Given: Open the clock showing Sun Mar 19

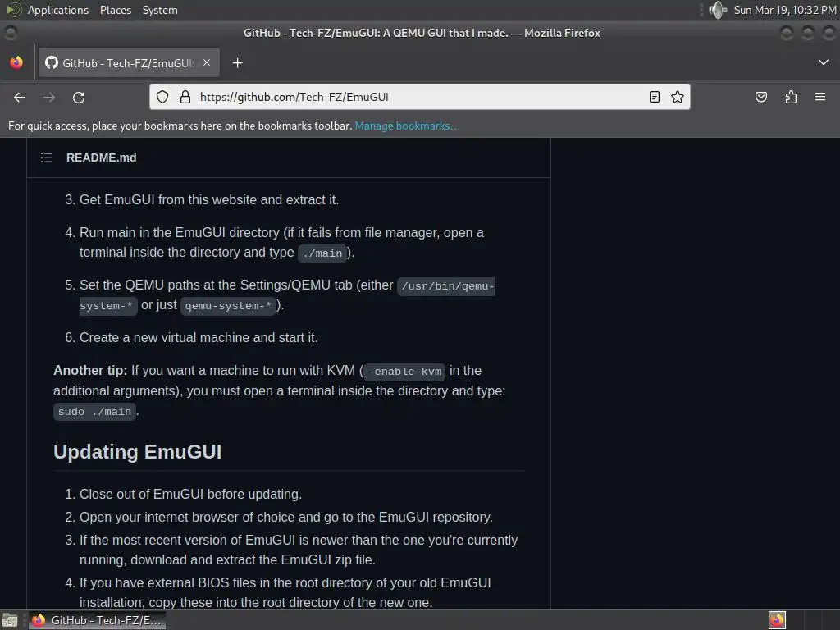Looking at the screenshot, I should tap(785, 10).
